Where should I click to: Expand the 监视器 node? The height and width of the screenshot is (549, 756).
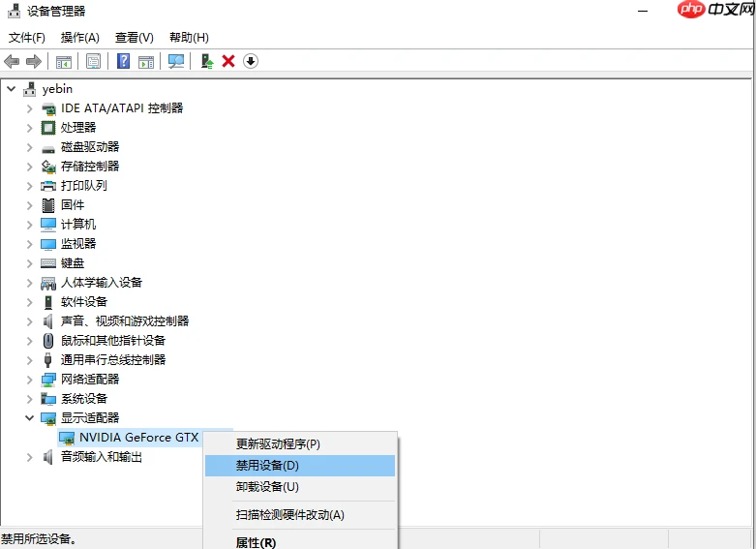click(x=29, y=244)
